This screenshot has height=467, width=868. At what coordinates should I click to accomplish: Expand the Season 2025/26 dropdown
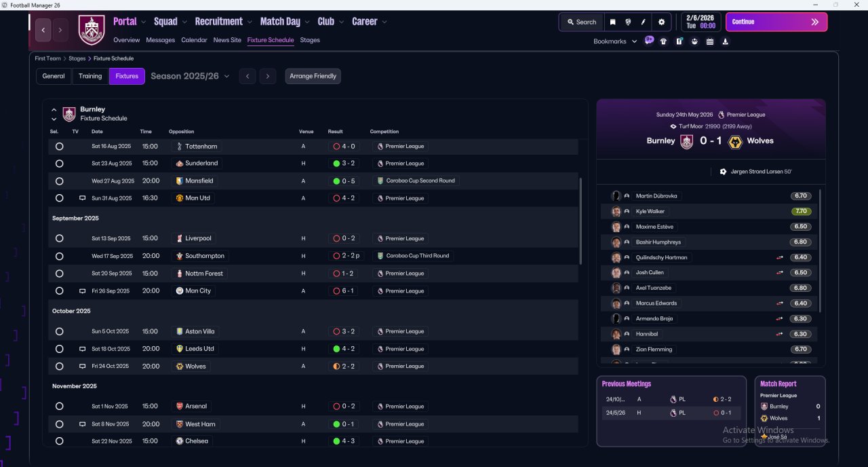tap(190, 76)
